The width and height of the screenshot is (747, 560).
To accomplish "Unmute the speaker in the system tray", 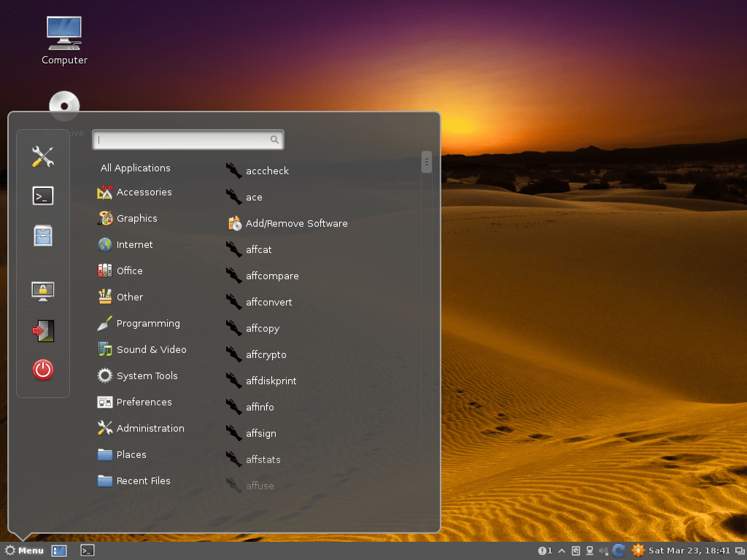I will (x=603, y=551).
